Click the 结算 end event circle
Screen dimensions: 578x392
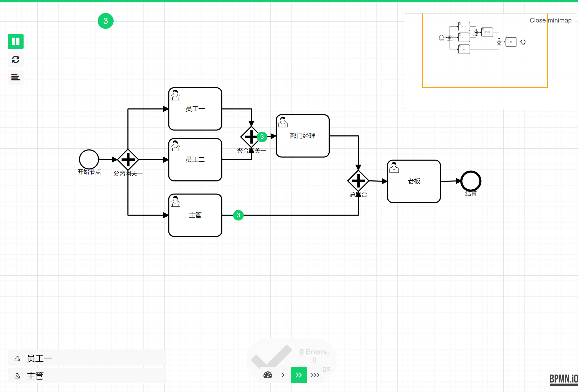pyautogui.click(x=471, y=181)
